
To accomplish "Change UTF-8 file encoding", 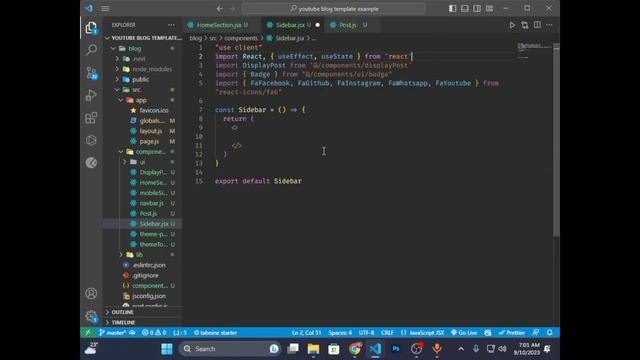I will click(366, 333).
